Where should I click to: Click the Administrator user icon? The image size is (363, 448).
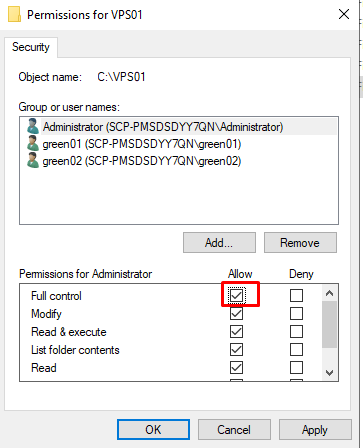[x=33, y=127]
